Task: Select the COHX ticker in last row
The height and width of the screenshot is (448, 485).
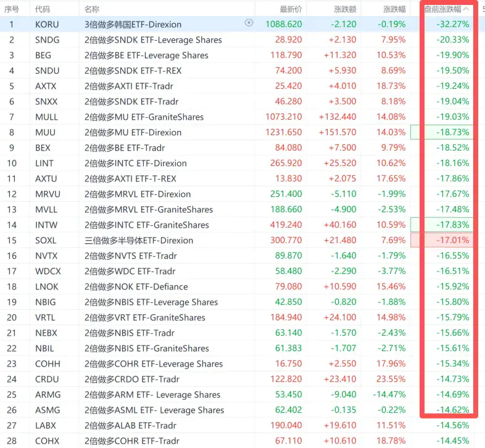Action: coord(47,441)
